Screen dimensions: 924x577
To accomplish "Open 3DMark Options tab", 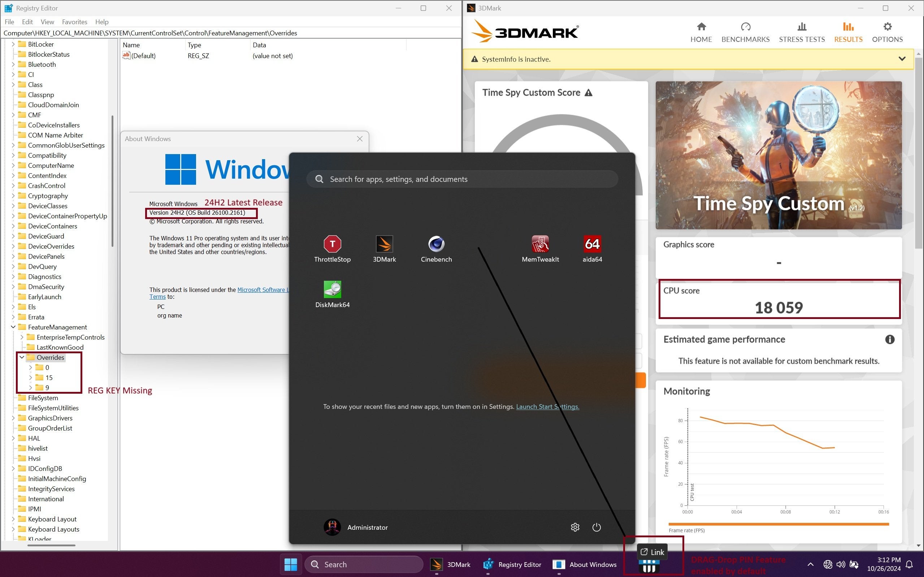I will pyautogui.click(x=887, y=32).
